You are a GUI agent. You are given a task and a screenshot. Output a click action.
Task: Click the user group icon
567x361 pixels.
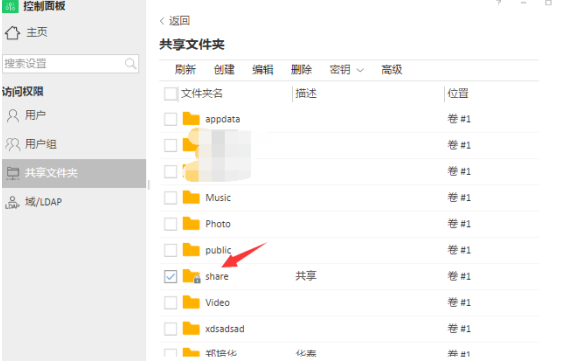pos(13,144)
